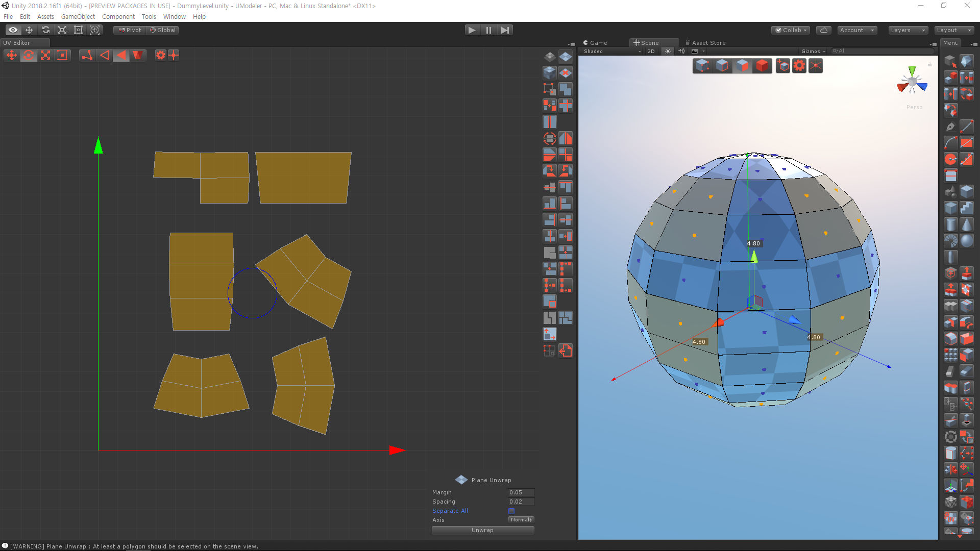Open the Component menu item
Image resolution: width=980 pixels, height=551 pixels.
[x=115, y=17]
